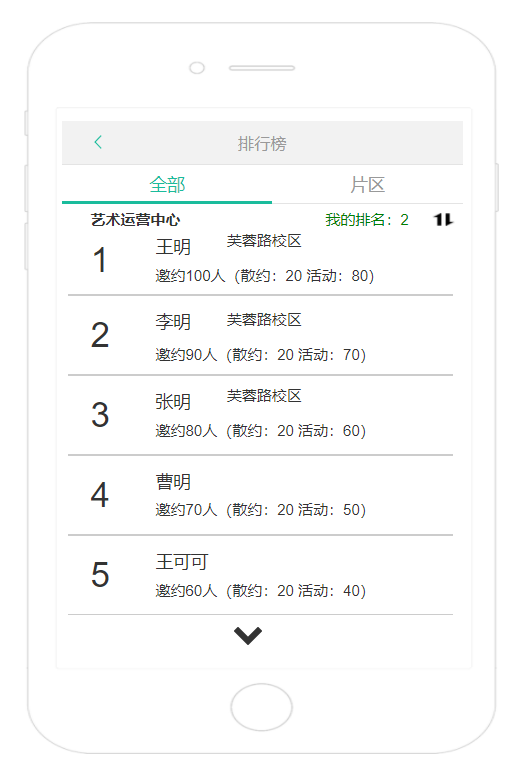Open 李明's ranking entry

260,336
